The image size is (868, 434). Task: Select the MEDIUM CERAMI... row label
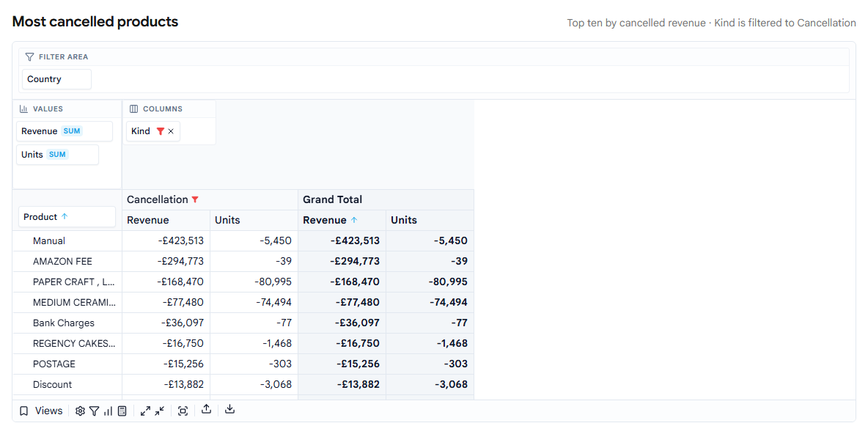coord(75,302)
